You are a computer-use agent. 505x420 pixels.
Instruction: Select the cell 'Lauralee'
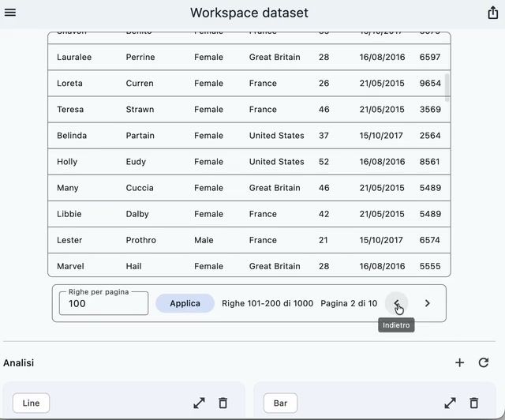click(x=74, y=57)
